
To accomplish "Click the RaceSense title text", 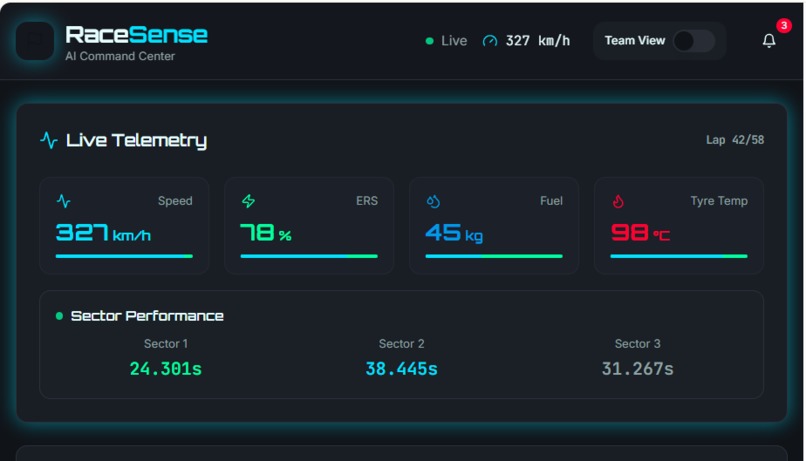I will click(x=136, y=35).
